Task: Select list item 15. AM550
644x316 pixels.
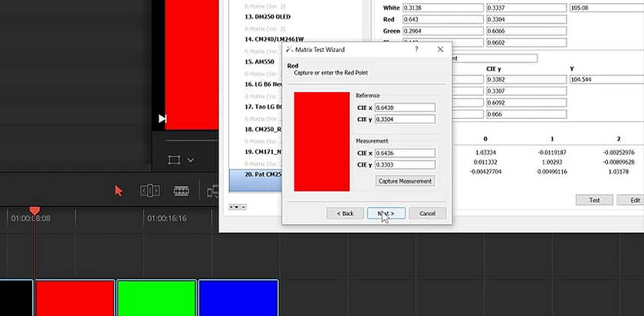Action: pos(259,61)
